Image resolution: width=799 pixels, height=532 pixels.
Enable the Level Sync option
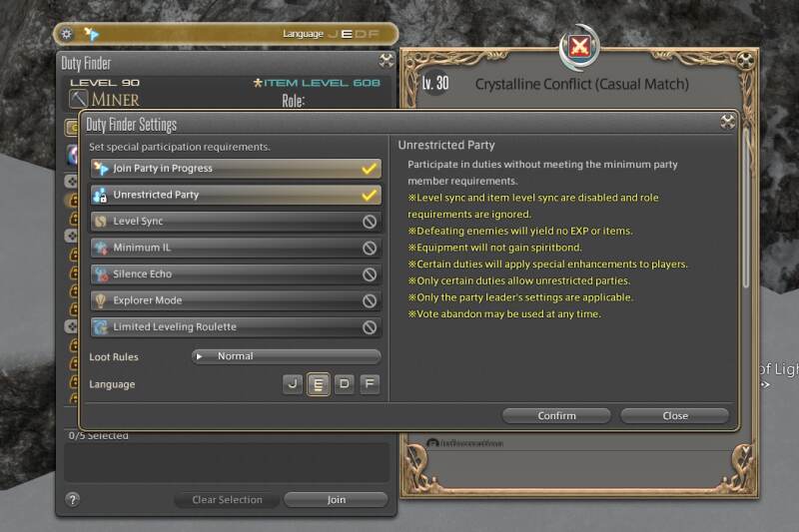(236, 222)
